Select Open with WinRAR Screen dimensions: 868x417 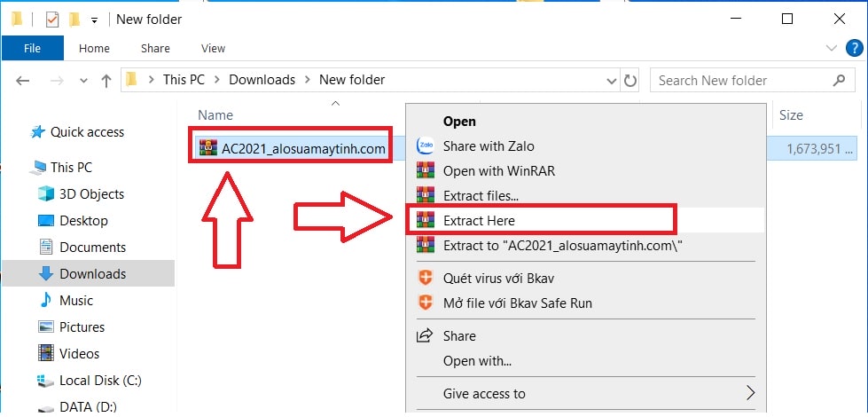point(499,171)
